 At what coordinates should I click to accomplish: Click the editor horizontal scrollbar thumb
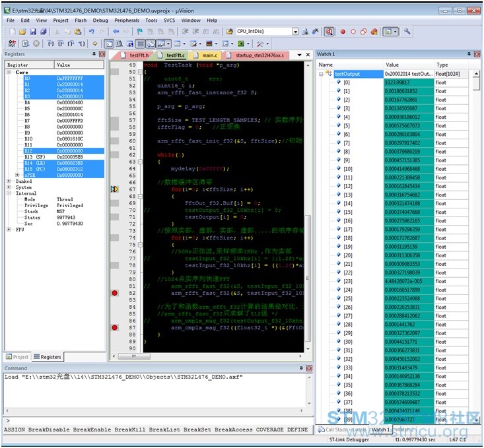134,356
